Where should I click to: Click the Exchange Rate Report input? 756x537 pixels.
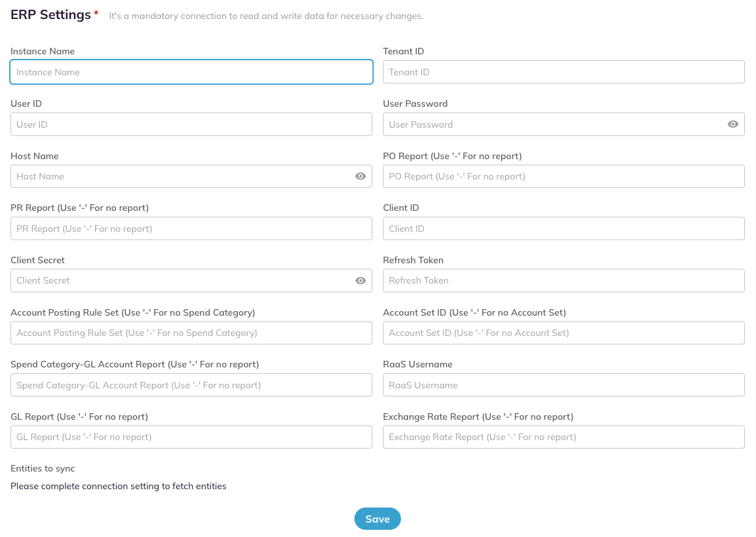[x=563, y=437]
